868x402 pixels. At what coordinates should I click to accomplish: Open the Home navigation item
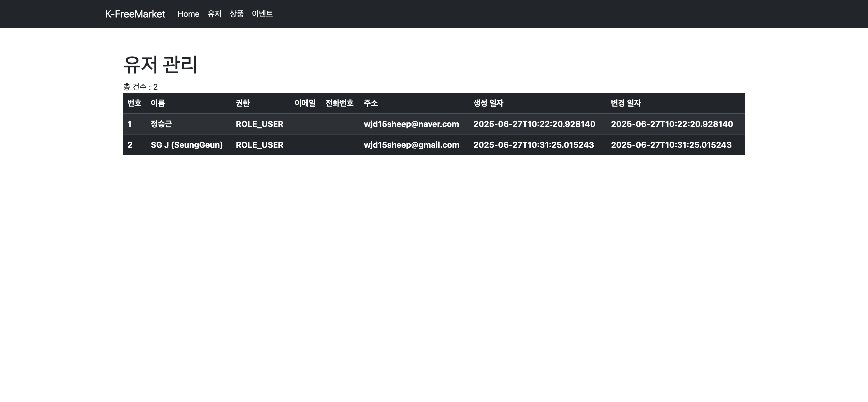pyautogui.click(x=188, y=14)
